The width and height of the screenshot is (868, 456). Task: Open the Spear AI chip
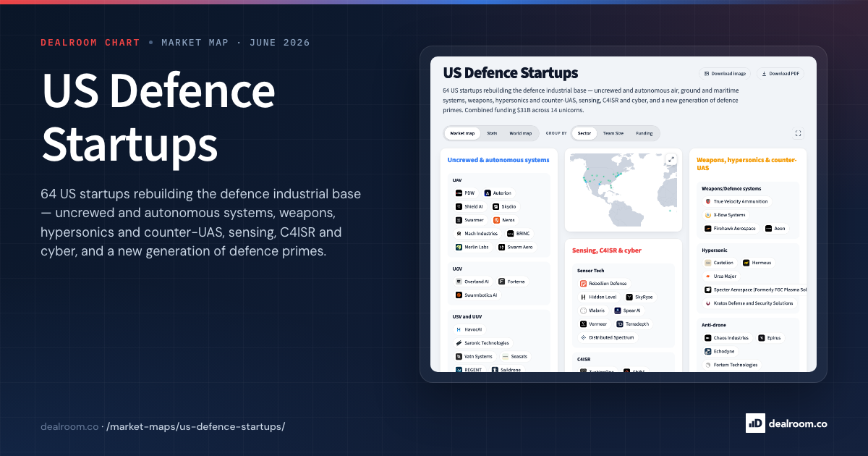(x=628, y=311)
